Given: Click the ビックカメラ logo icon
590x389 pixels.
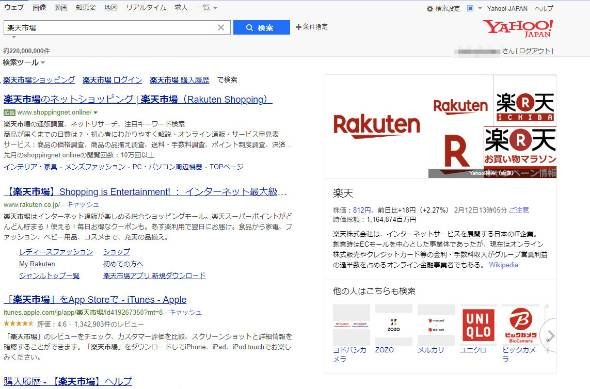Looking at the screenshot, I should pyautogui.click(x=521, y=325).
